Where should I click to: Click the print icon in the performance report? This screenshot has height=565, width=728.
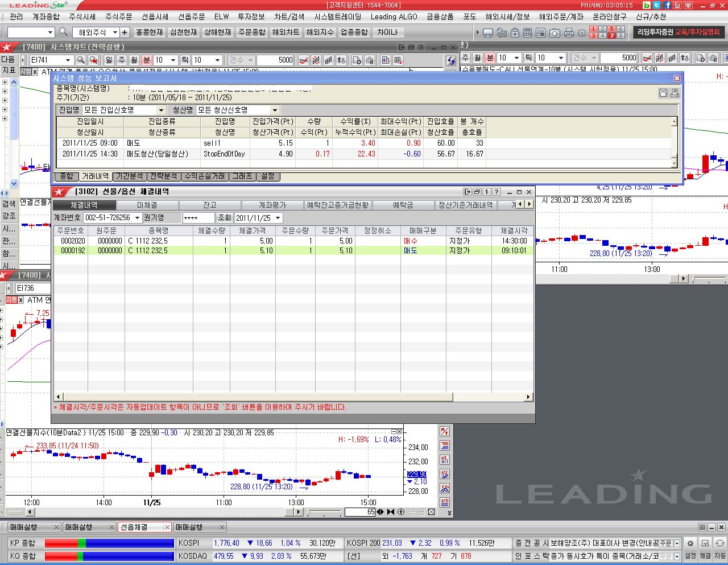pyautogui.click(x=675, y=93)
